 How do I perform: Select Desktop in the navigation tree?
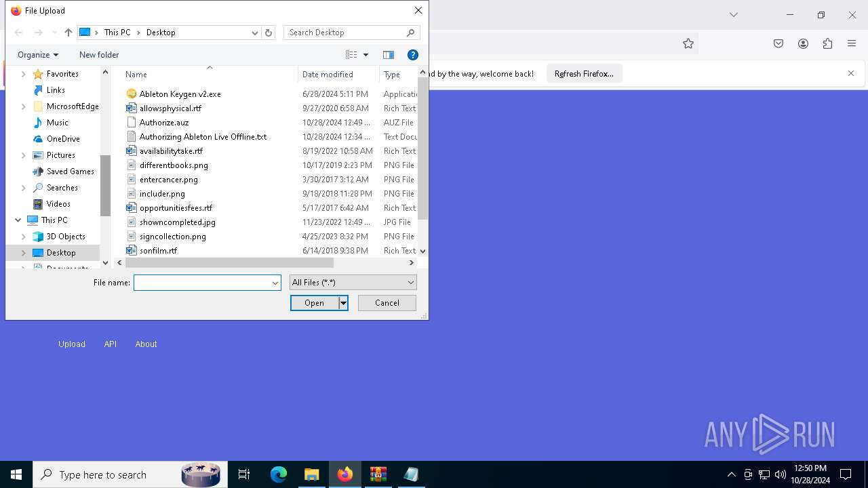[61, 253]
